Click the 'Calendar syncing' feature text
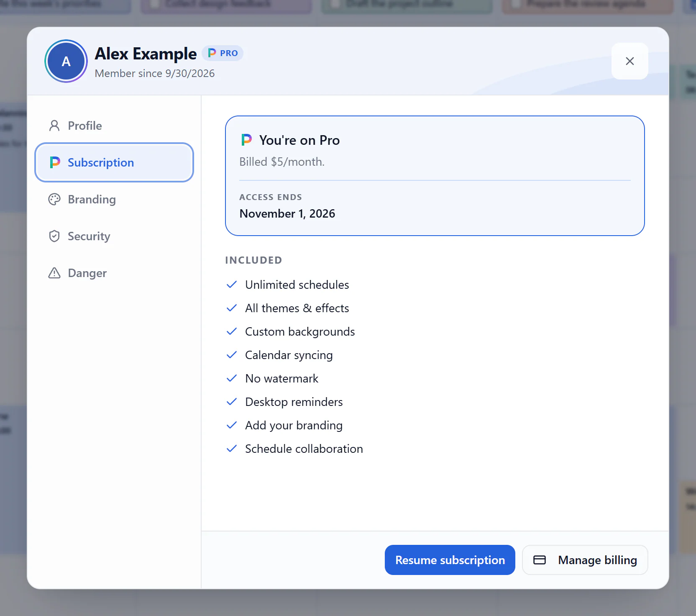696x616 pixels. [x=289, y=355]
